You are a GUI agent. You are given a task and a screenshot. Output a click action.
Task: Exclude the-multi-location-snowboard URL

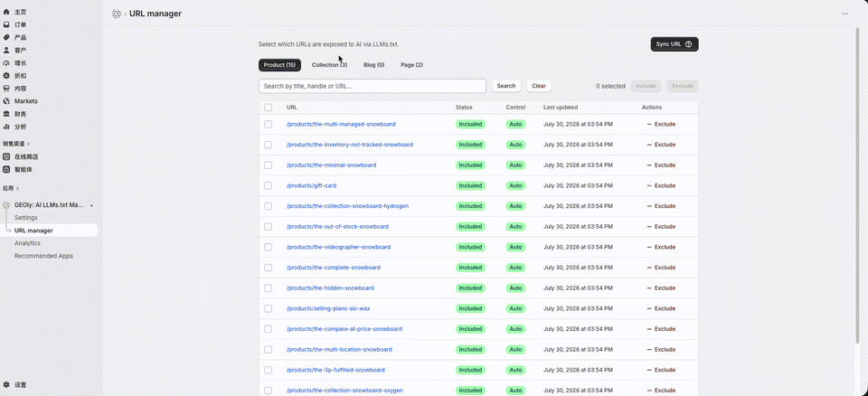click(x=661, y=350)
